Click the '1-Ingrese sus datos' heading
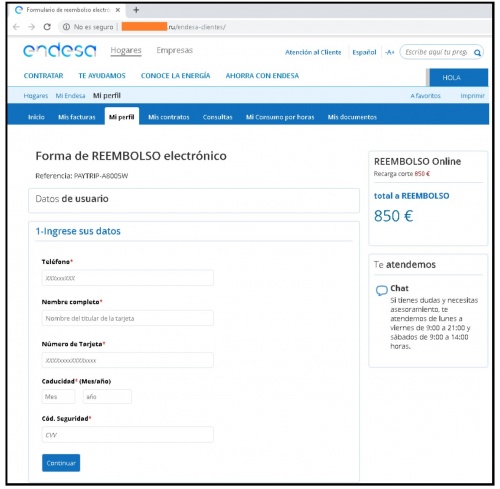Screen dimensions: 500x489 pos(78,231)
